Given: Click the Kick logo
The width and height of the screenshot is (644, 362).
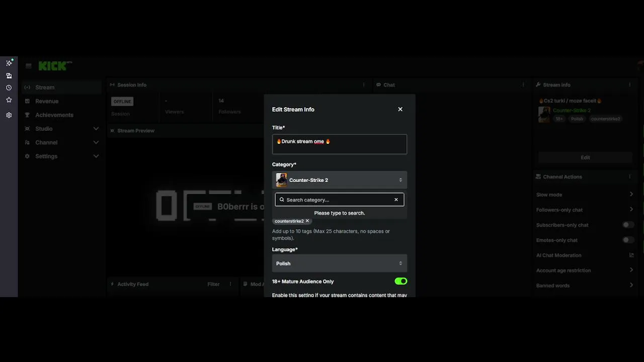Looking at the screenshot, I should click(55, 66).
